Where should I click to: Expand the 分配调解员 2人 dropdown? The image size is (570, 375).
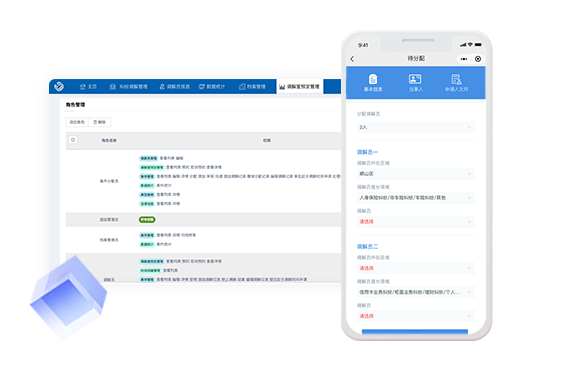(x=416, y=127)
